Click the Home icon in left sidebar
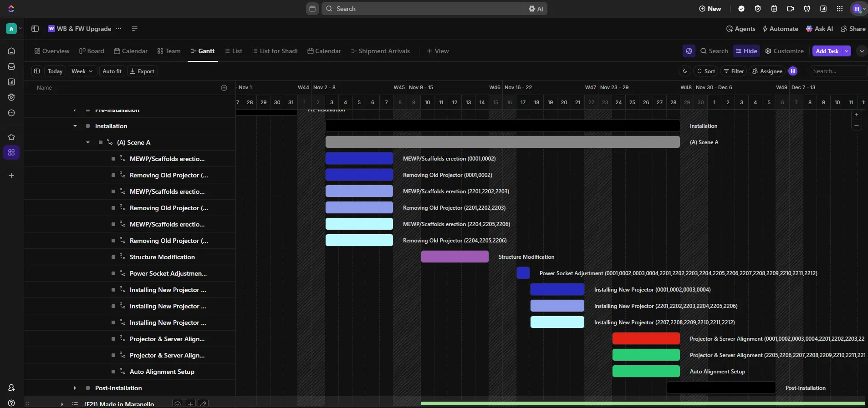 (11, 51)
